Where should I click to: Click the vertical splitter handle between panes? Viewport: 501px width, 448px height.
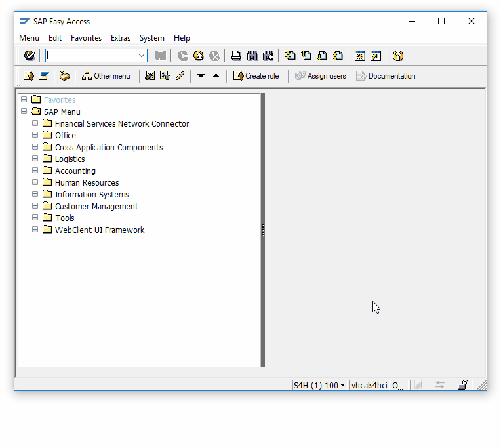(x=263, y=230)
